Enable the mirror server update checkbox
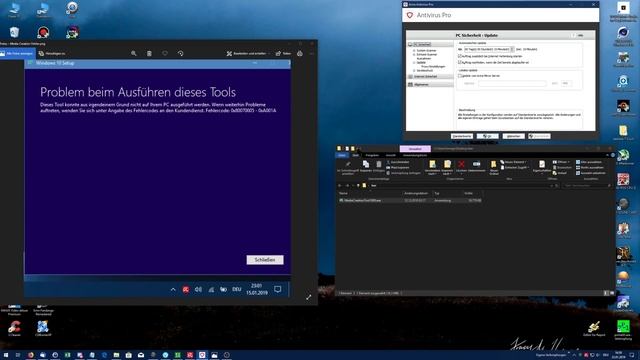The width and height of the screenshot is (640, 360). pyautogui.click(x=460, y=76)
